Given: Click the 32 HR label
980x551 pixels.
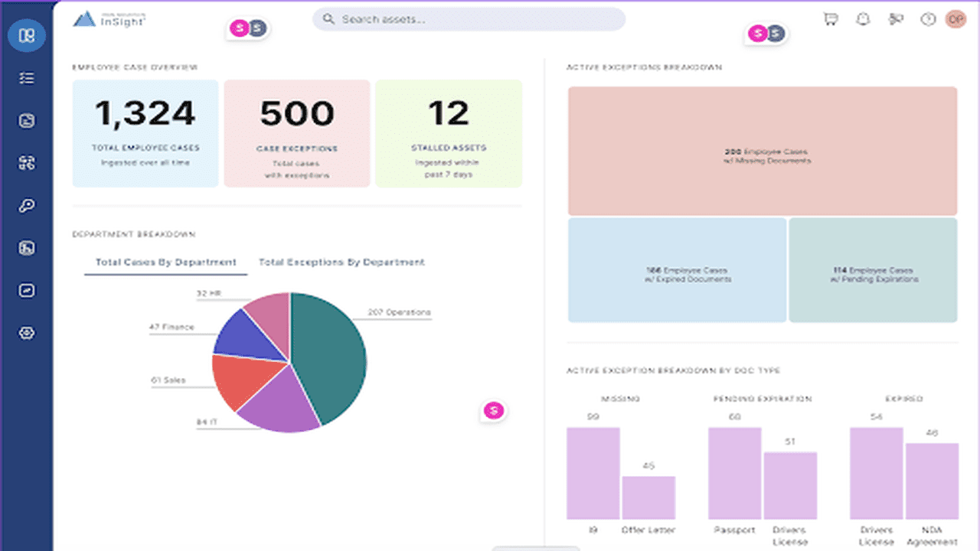Looking at the screenshot, I should (208, 293).
